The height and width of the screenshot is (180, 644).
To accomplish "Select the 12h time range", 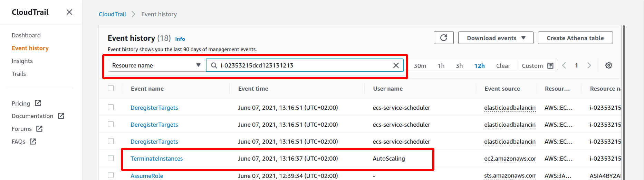I will 479,66.
